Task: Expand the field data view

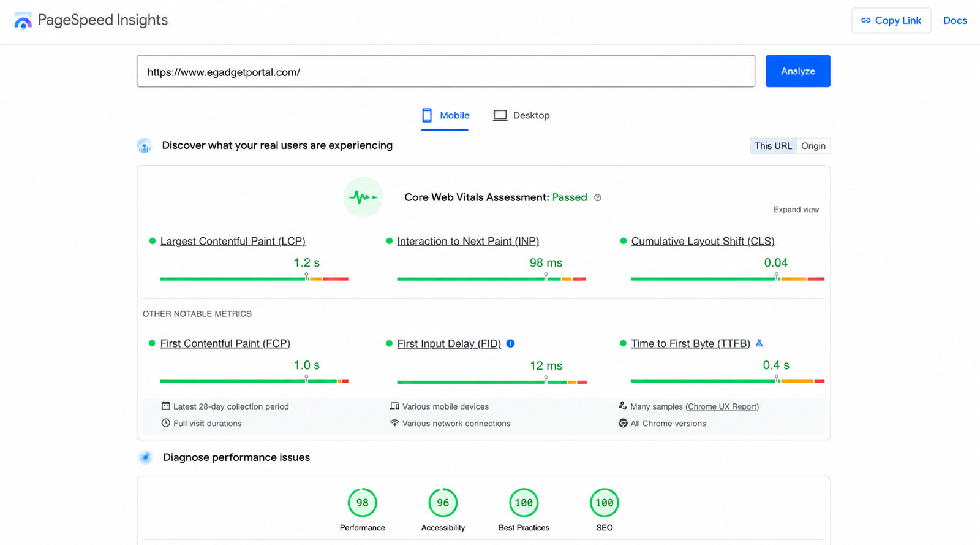Action: [x=796, y=210]
